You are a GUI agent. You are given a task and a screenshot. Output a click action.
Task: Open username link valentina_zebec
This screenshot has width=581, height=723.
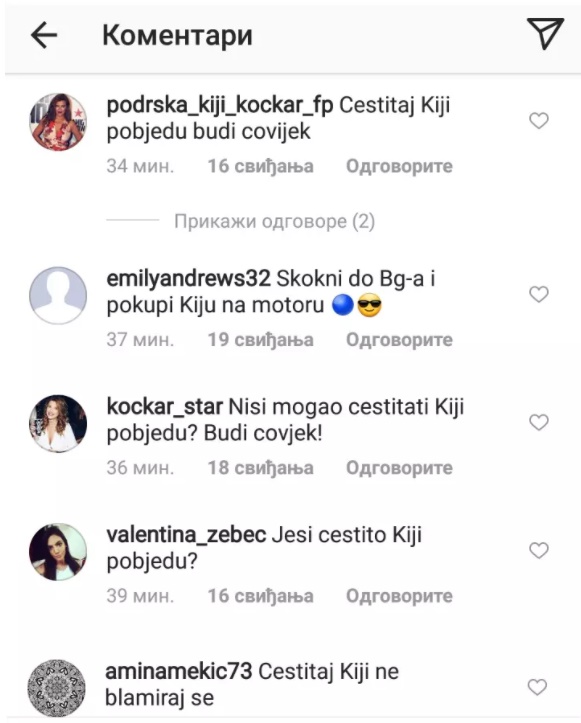(186, 535)
